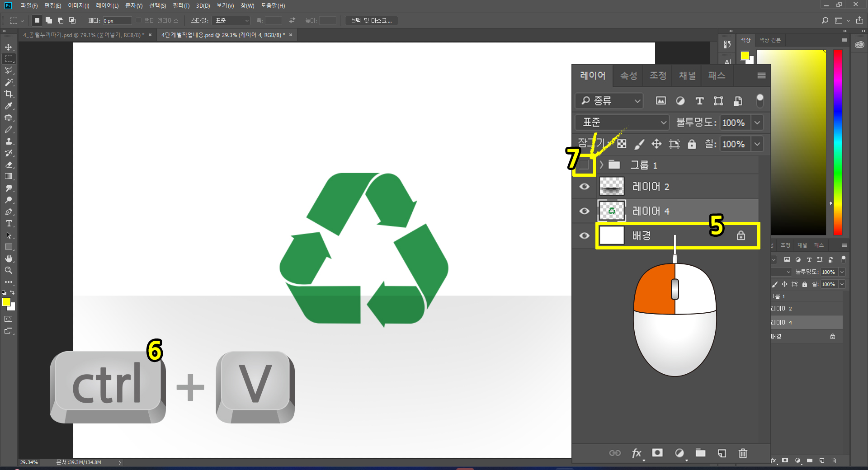Select the Eraser tool

click(9, 164)
